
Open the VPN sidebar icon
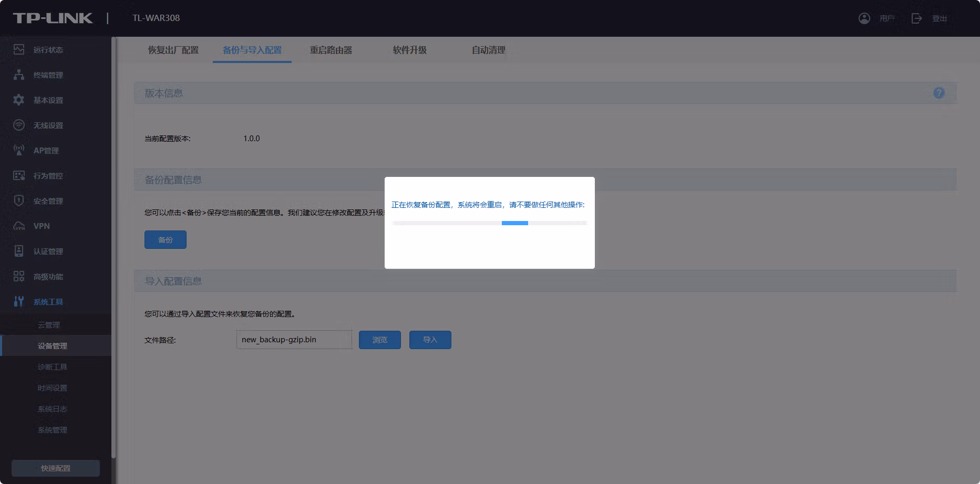[19, 226]
